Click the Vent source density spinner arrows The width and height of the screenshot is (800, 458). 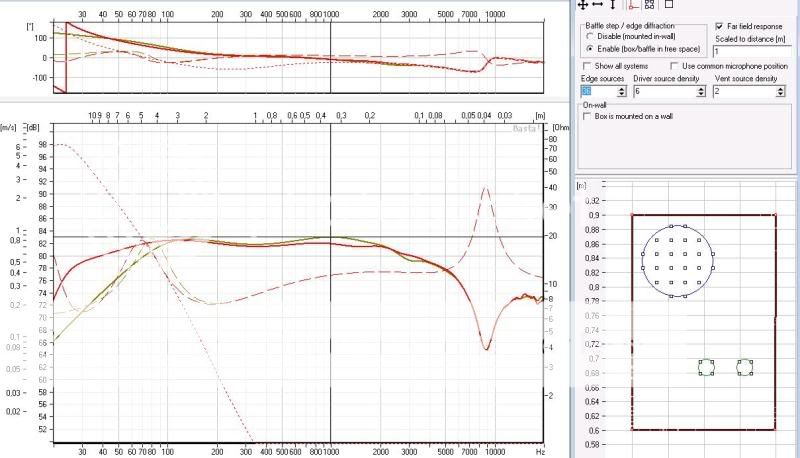coord(779,91)
